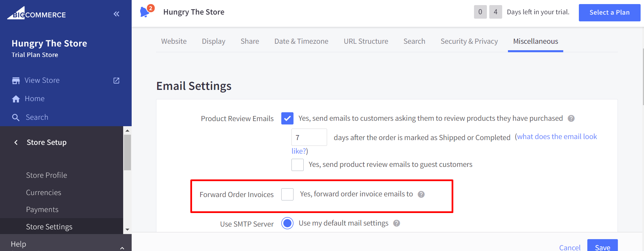Collapse Store Setup menu back chevron
Viewport: 644px width, 251px height.
[x=16, y=142]
